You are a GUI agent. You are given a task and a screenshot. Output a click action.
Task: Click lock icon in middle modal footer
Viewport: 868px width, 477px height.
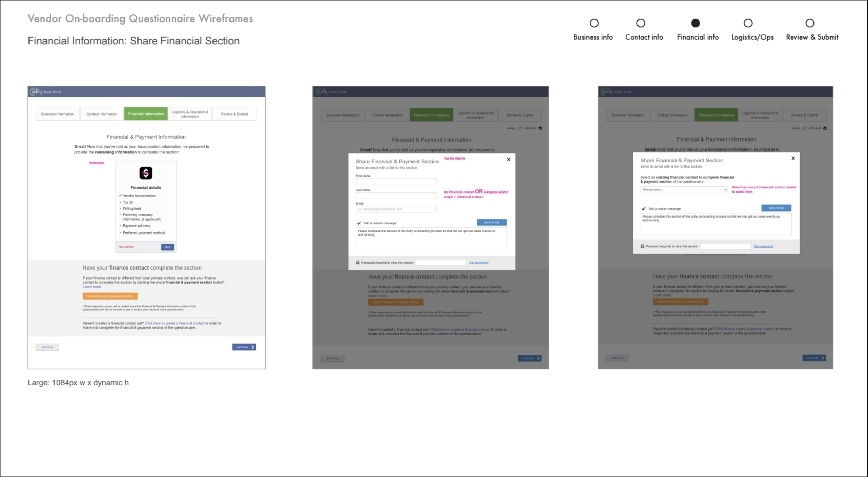(x=358, y=263)
